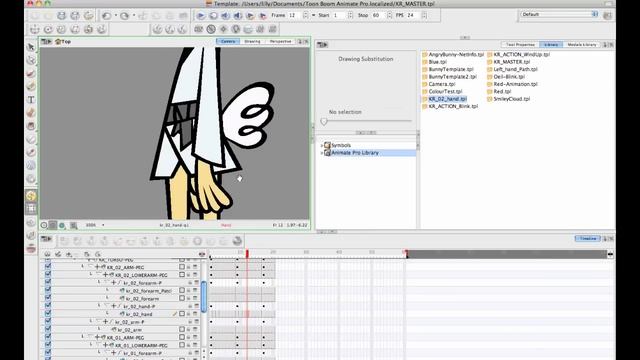The width and height of the screenshot is (640, 360).
Task: Click the workspace manager icon beside Default
Action: (607, 15)
